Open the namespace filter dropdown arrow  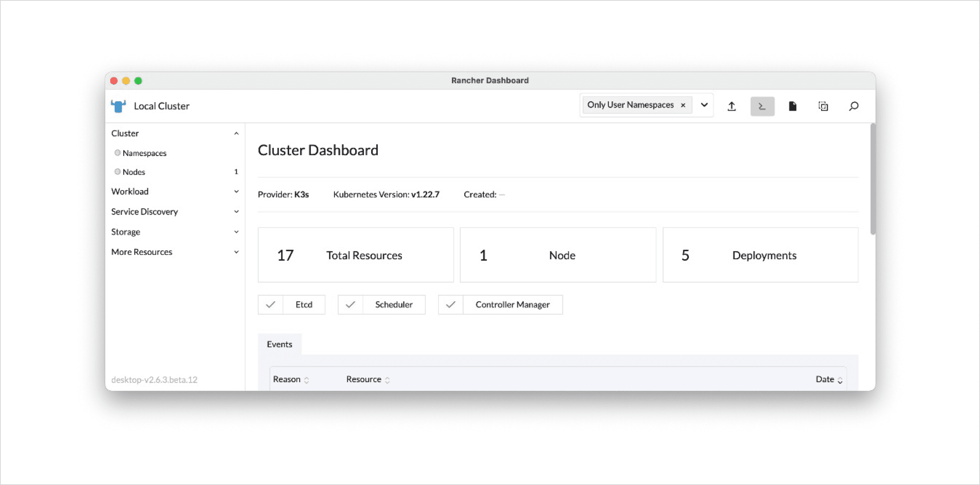[704, 105]
